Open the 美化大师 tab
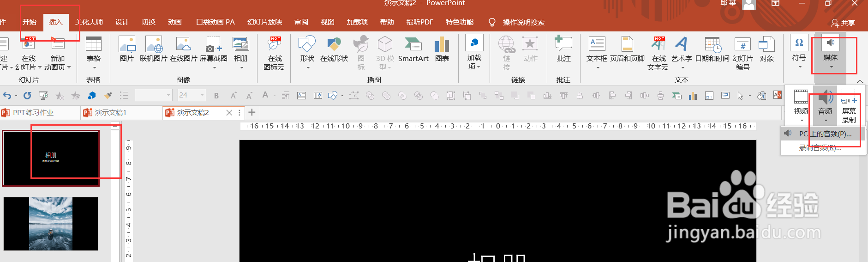Viewport: 868px width, 262px height. (89, 22)
